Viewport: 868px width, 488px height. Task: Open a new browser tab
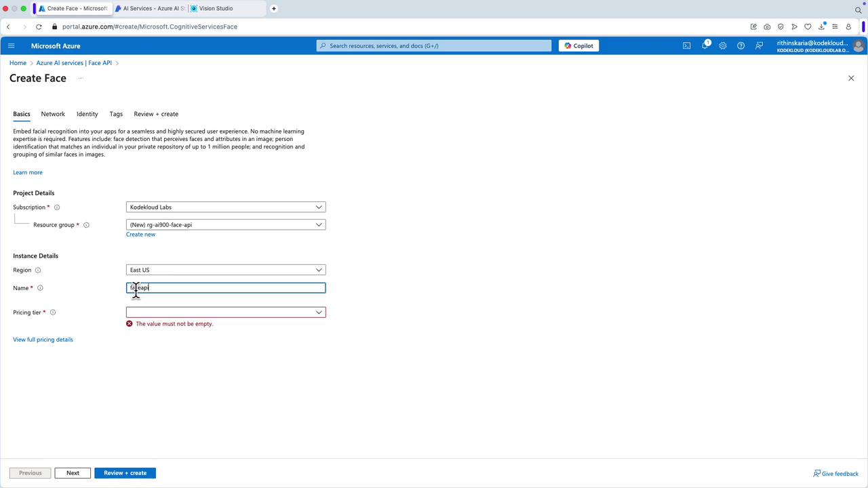click(x=274, y=9)
